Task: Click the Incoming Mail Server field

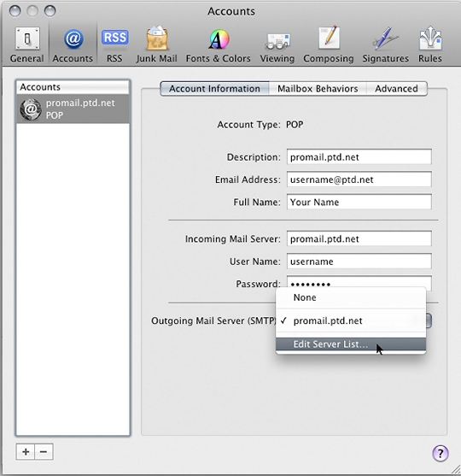Action: click(x=359, y=239)
